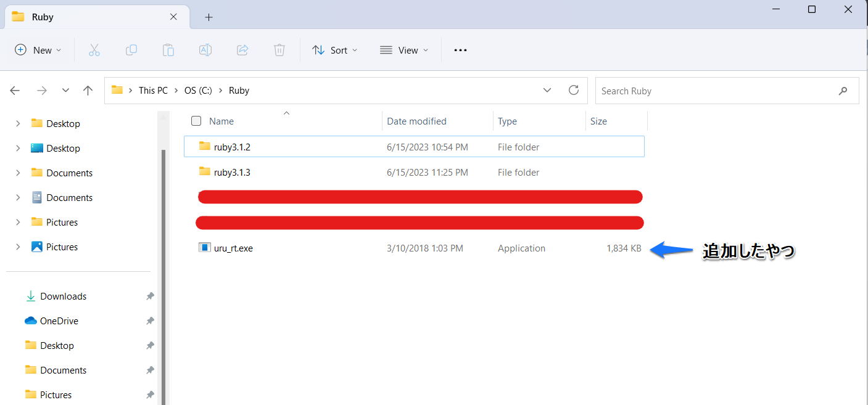Screen dimensions: 868x405
Task: Select the Copy icon in the toolbar
Action: point(131,50)
